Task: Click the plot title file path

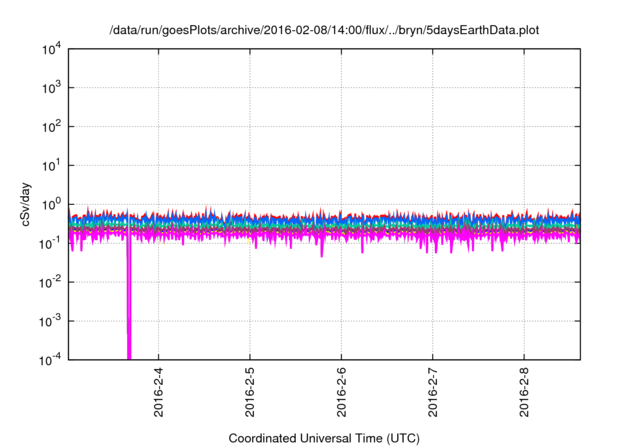Action: pos(324,30)
